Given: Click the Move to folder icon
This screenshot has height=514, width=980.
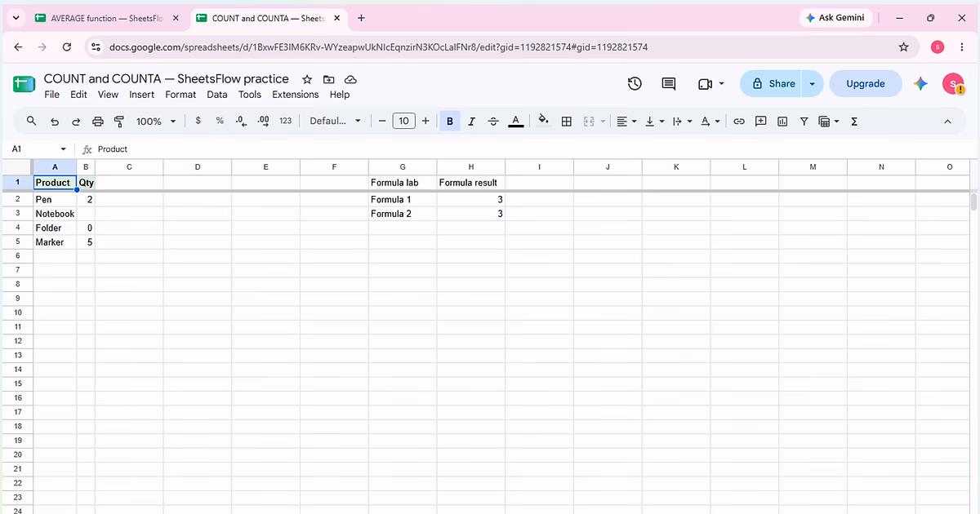Looking at the screenshot, I should (328, 79).
